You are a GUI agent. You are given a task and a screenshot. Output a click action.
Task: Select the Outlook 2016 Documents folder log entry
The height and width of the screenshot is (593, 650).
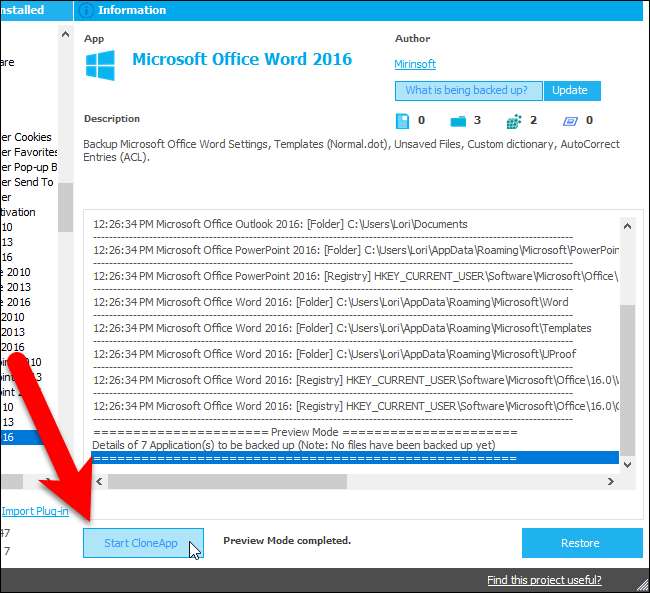coord(280,224)
